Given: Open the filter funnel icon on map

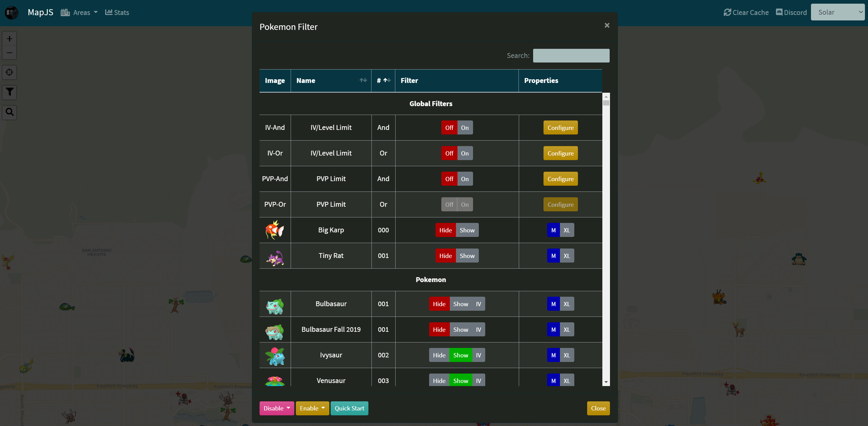Looking at the screenshot, I should coord(9,92).
